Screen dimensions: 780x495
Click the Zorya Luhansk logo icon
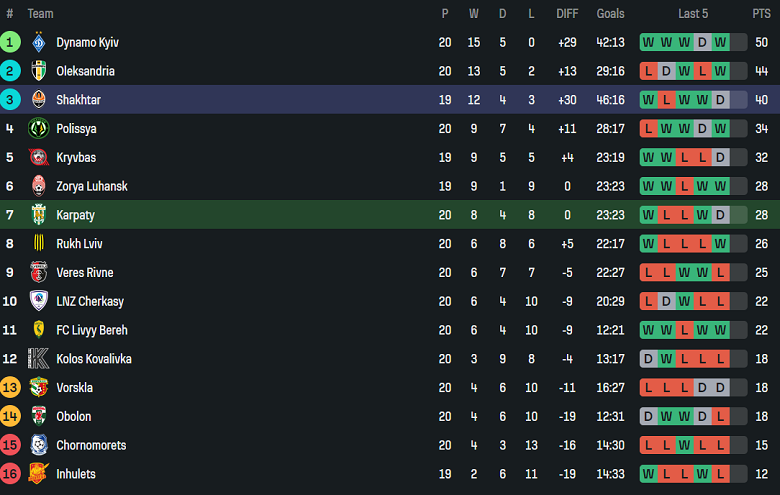(x=39, y=186)
